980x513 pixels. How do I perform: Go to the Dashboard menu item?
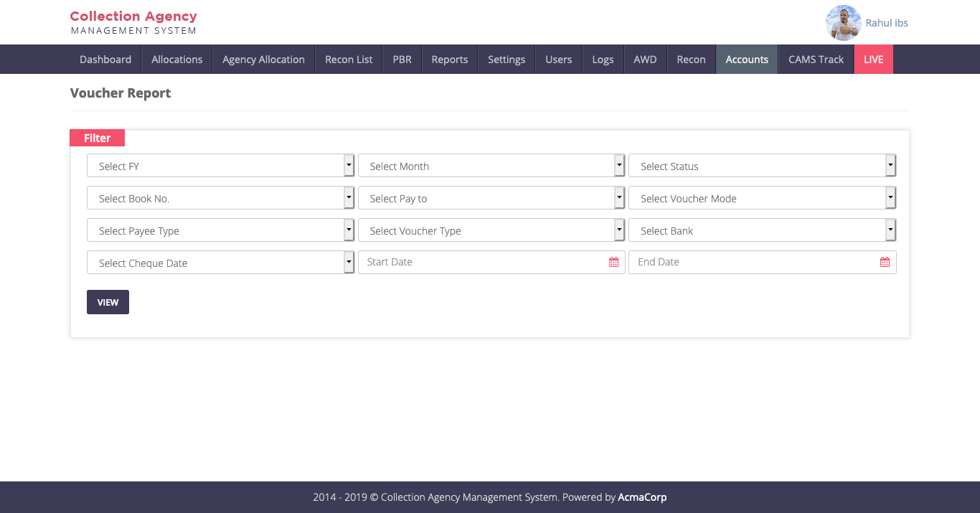click(x=105, y=60)
